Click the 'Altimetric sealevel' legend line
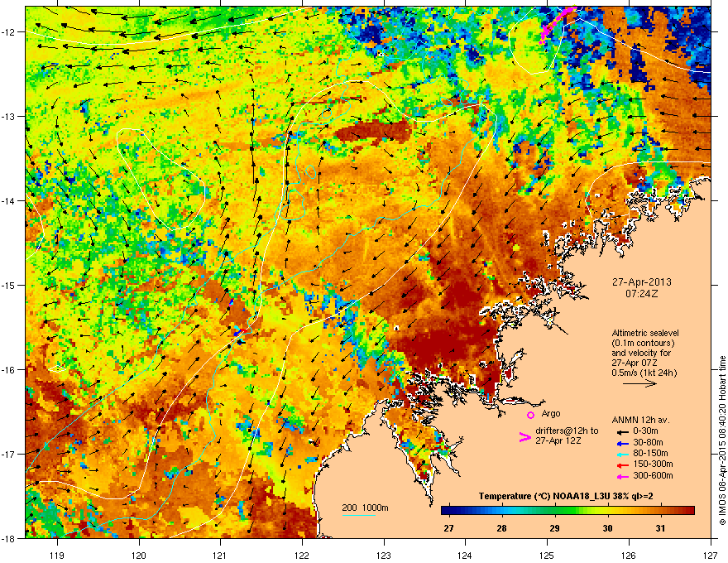Screen dimensions: 728x563 point(645,333)
